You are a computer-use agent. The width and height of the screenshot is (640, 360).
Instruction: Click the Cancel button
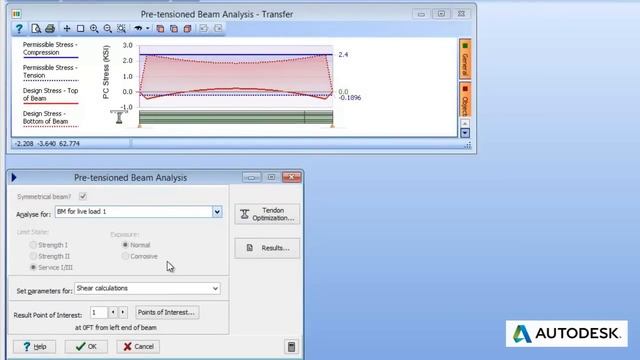(x=138, y=347)
